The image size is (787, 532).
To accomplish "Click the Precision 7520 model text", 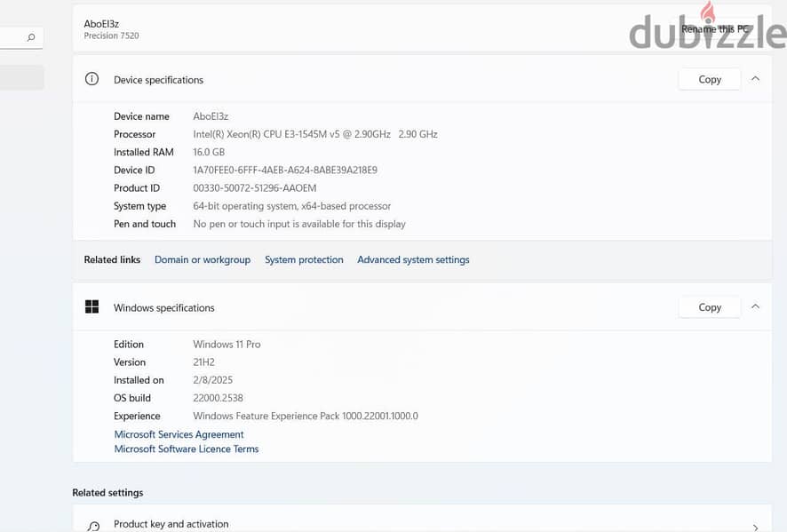I will coord(111,36).
